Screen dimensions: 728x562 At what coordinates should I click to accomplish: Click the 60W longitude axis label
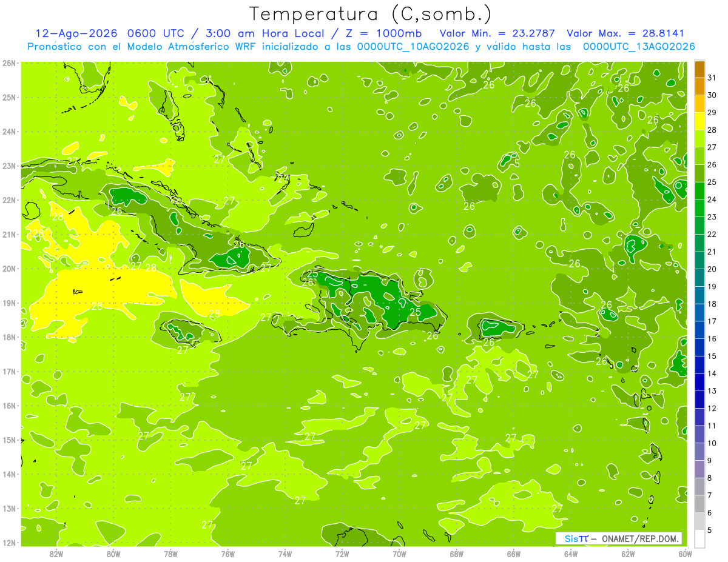click(x=685, y=553)
